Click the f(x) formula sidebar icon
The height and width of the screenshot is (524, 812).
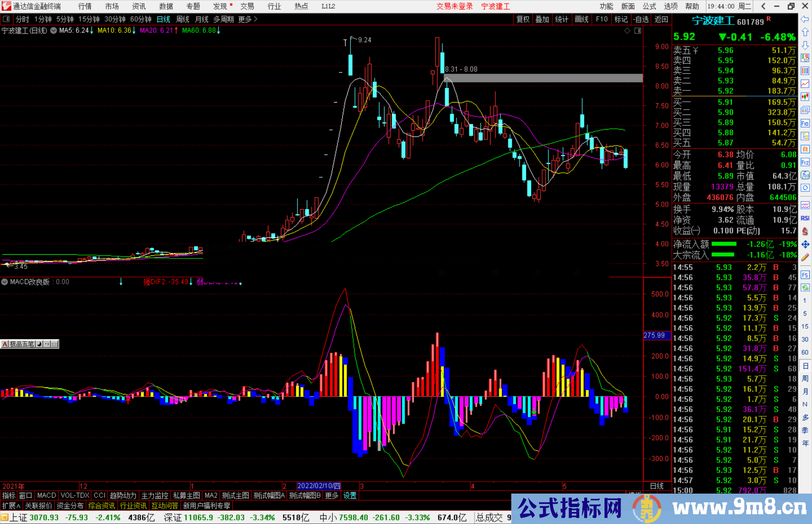point(805,175)
